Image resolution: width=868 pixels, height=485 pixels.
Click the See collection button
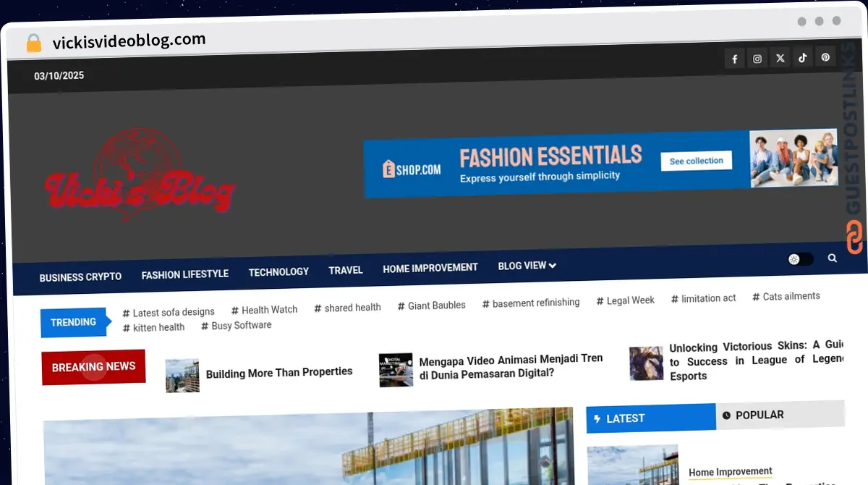(x=697, y=161)
